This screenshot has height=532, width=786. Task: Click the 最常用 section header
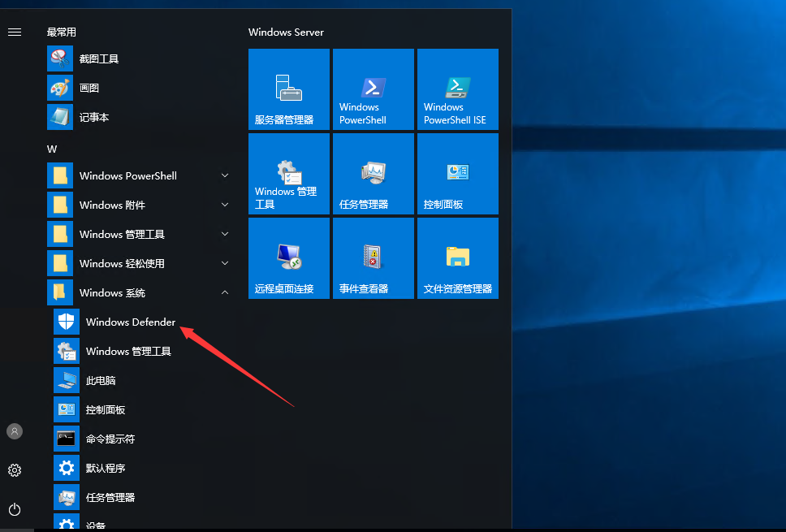[x=62, y=32]
